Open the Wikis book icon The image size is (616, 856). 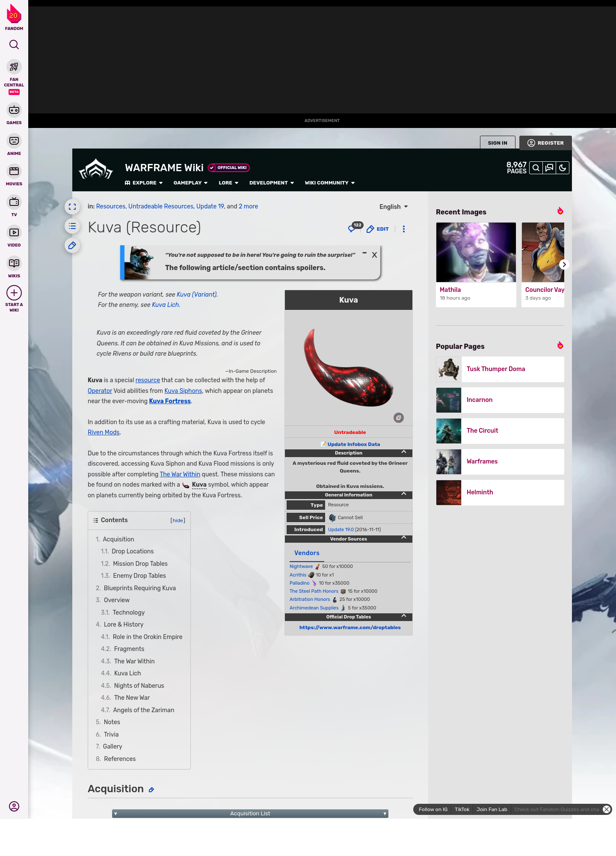coord(14,263)
